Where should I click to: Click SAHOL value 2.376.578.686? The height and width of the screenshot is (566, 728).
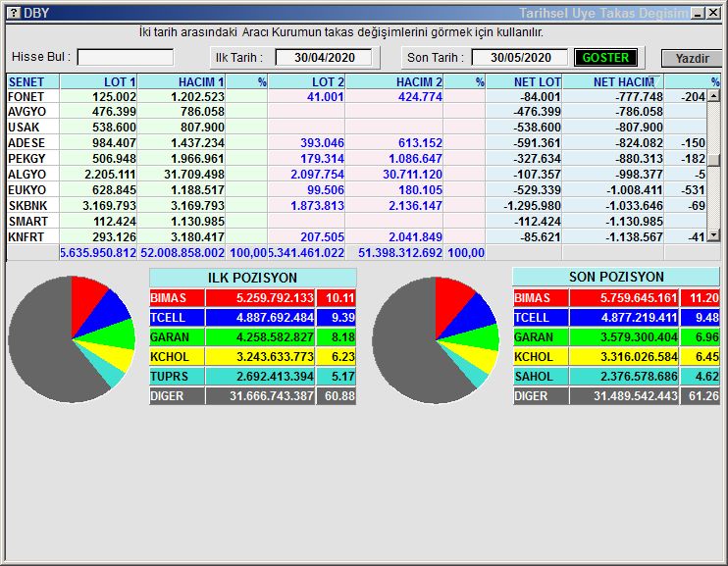coord(624,376)
